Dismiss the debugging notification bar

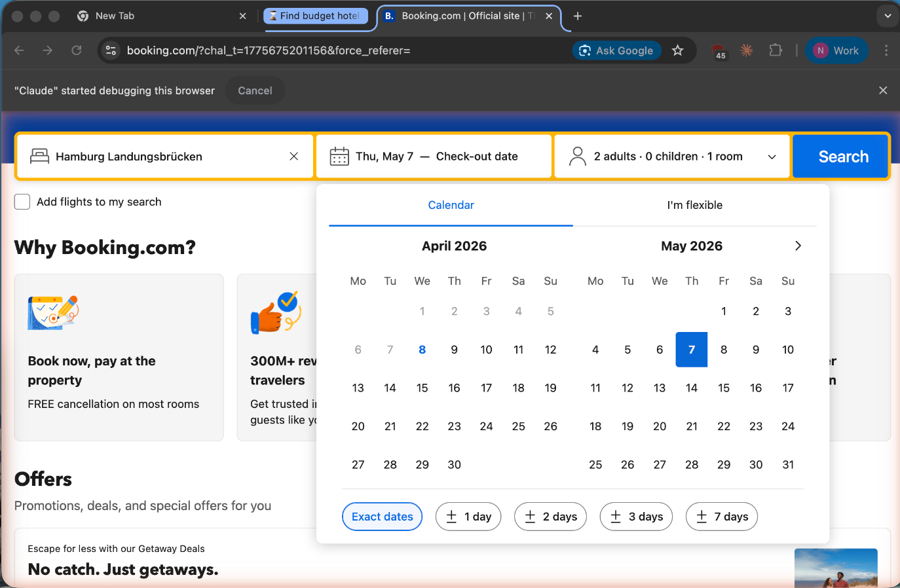tap(883, 90)
